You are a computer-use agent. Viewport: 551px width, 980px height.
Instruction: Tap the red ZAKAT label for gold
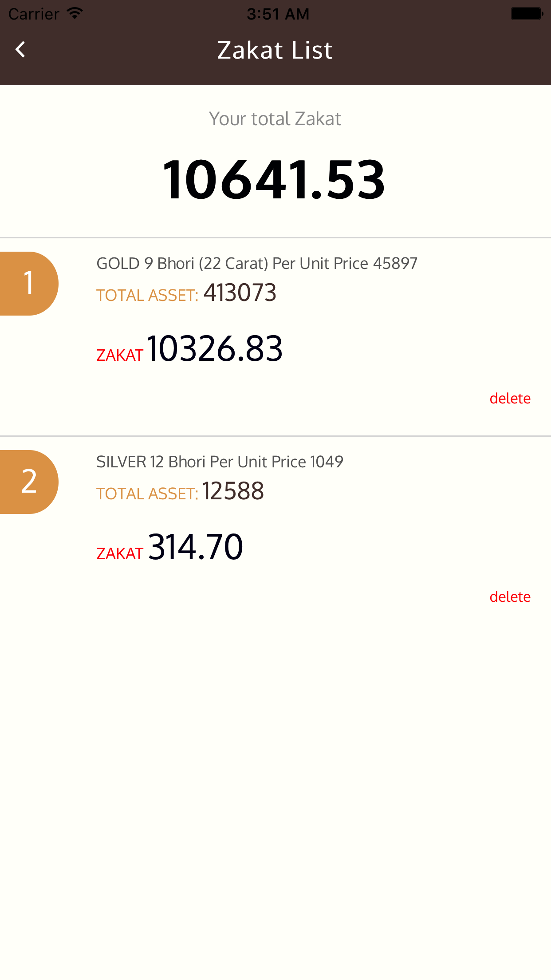coord(120,355)
